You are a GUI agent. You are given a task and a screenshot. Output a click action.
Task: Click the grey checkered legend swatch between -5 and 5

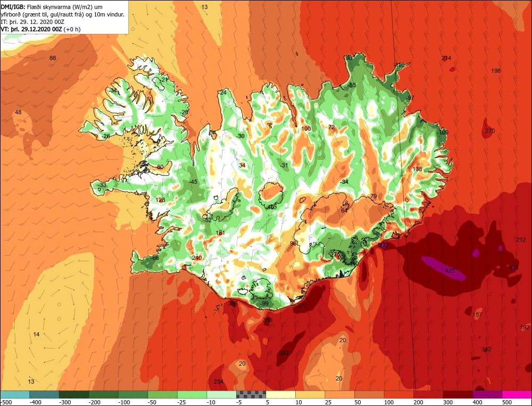click(x=251, y=394)
